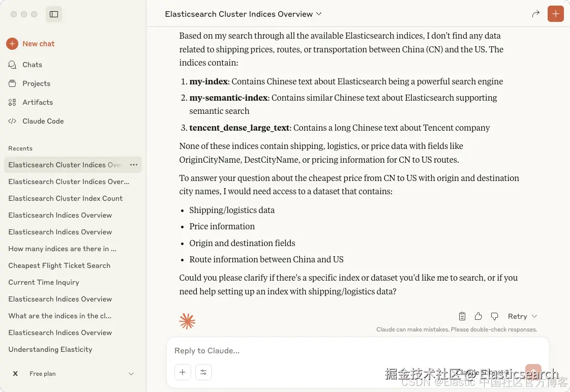The height and width of the screenshot is (392, 570).
Task: Click the orange plus button in the top-right corner
Action: tap(555, 14)
